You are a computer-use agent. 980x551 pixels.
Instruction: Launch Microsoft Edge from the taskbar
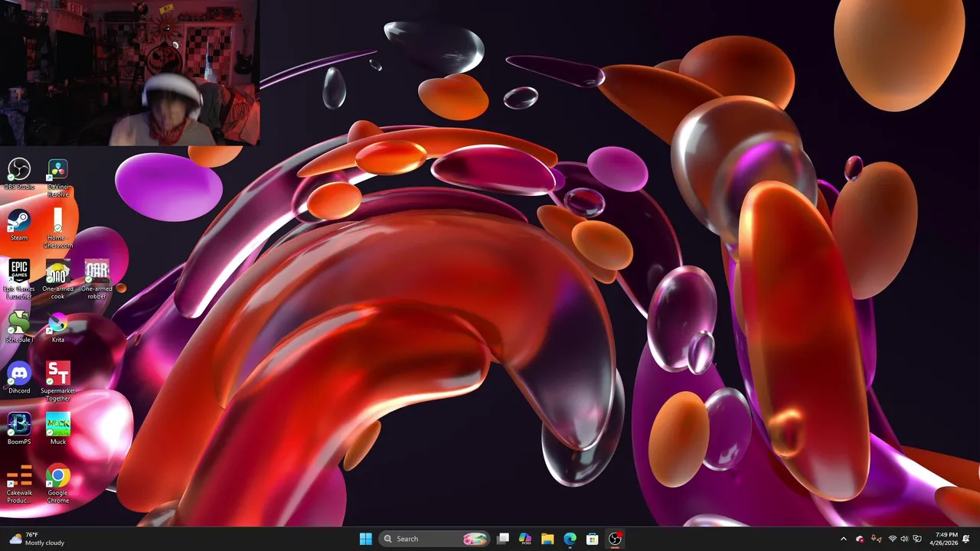pos(570,539)
